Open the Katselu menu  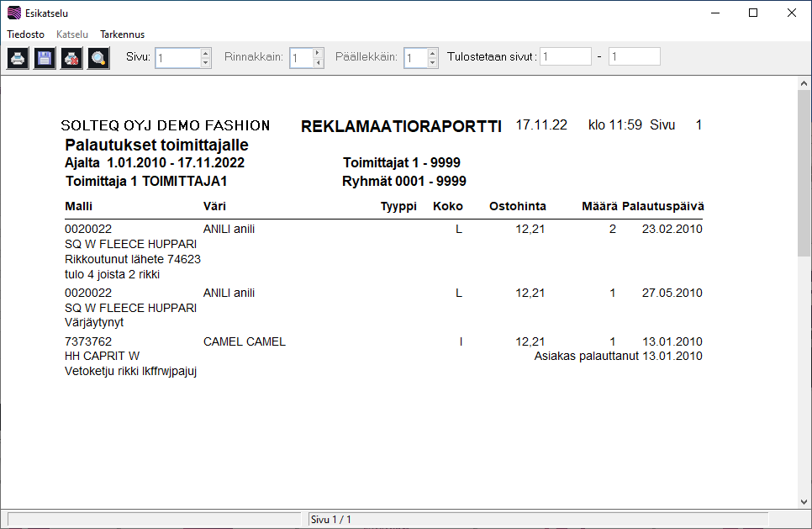(72, 34)
